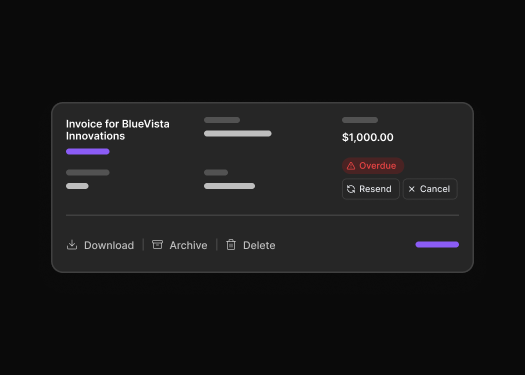Click the Delete trash can icon

point(231,245)
